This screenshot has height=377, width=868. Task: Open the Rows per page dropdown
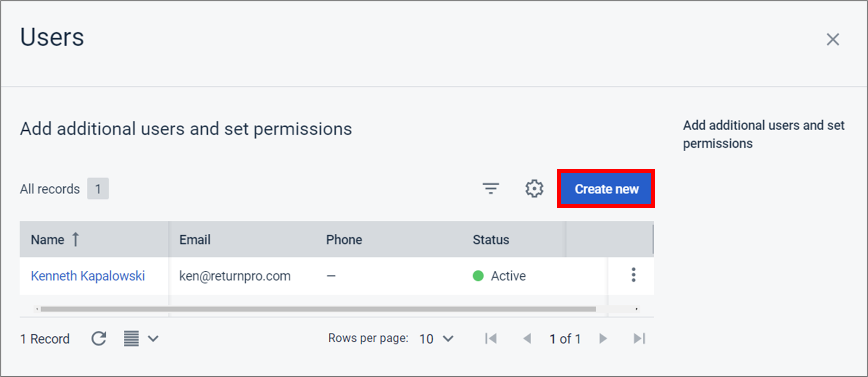point(436,339)
